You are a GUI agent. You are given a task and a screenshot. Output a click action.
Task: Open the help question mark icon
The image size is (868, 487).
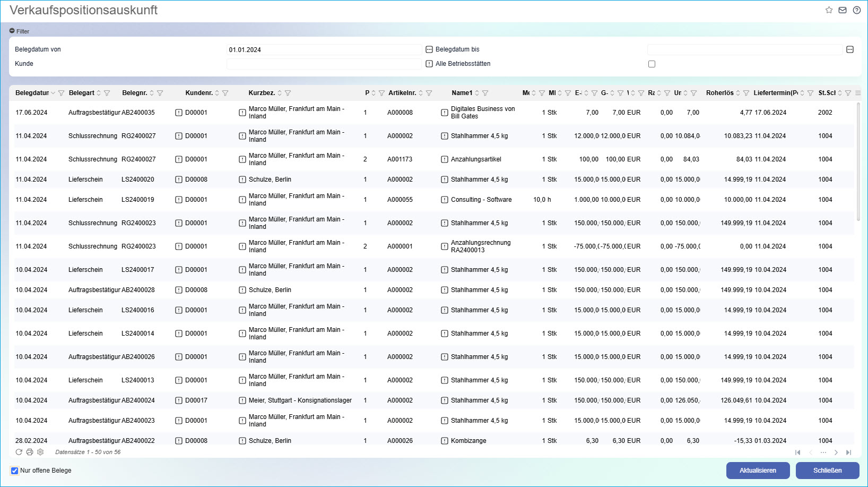point(857,10)
